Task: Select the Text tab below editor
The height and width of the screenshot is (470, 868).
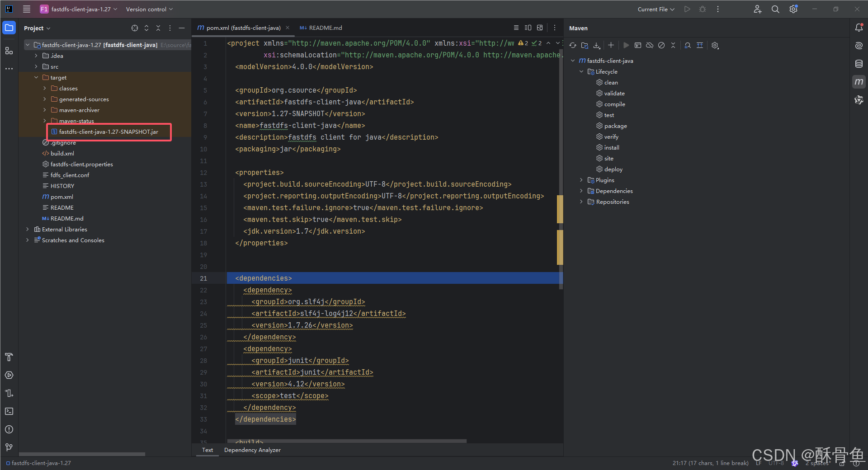Action: tap(208, 450)
